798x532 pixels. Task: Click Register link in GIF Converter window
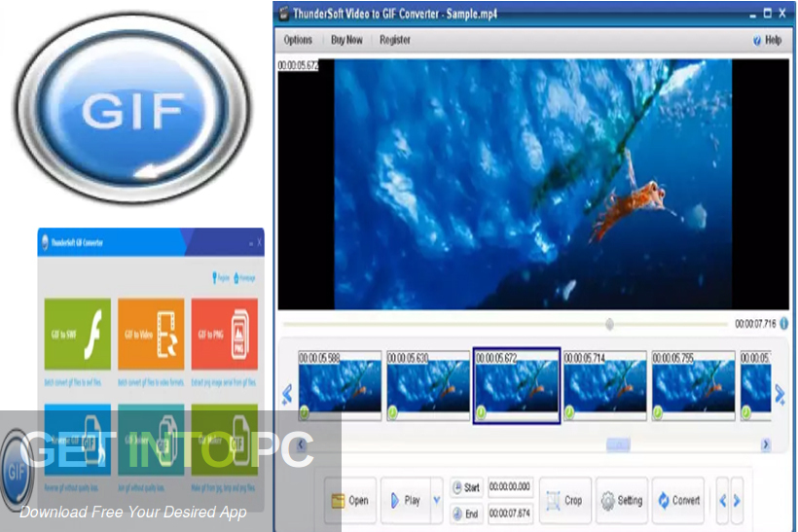click(x=221, y=278)
